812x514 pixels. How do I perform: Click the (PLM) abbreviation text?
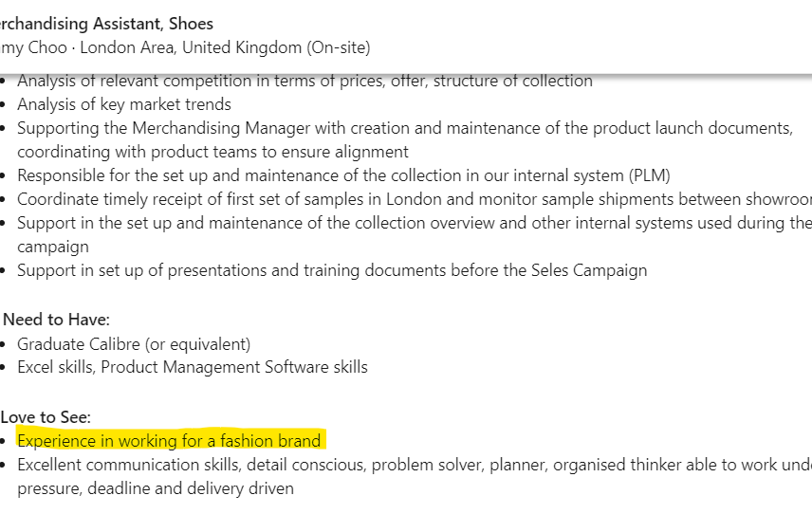pos(650,176)
